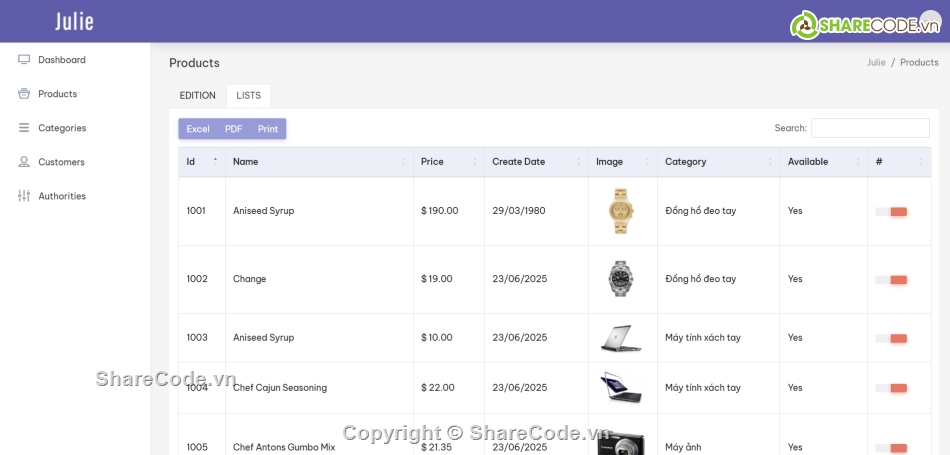This screenshot has height=455, width=950.
Task: Sort table by Create Date column arrows
Action: tap(579, 162)
